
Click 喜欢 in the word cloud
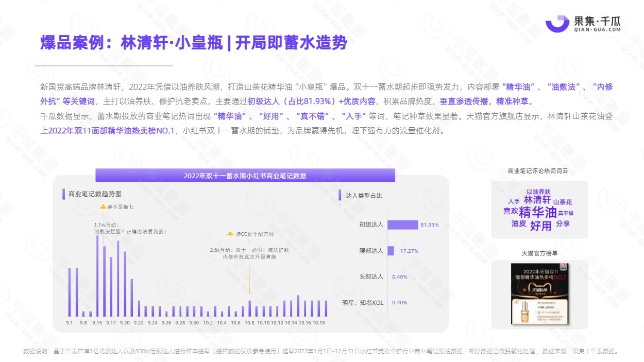pyautogui.click(x=510, y=211)
